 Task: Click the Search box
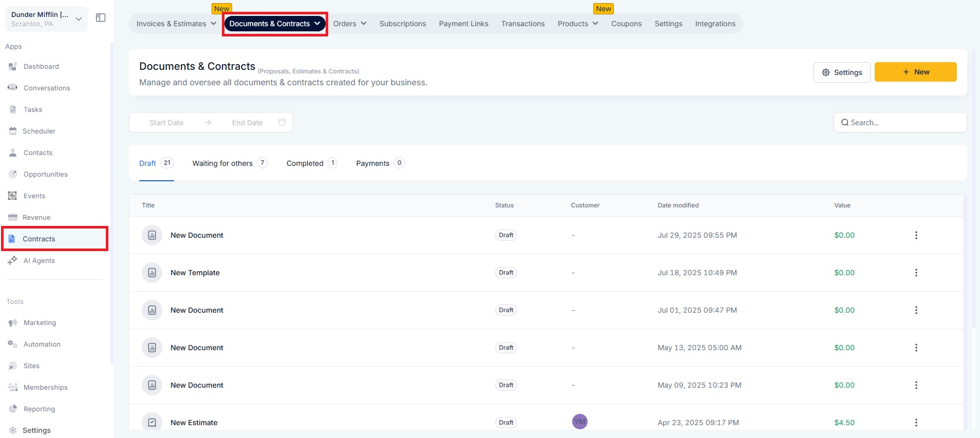(900, 122)
